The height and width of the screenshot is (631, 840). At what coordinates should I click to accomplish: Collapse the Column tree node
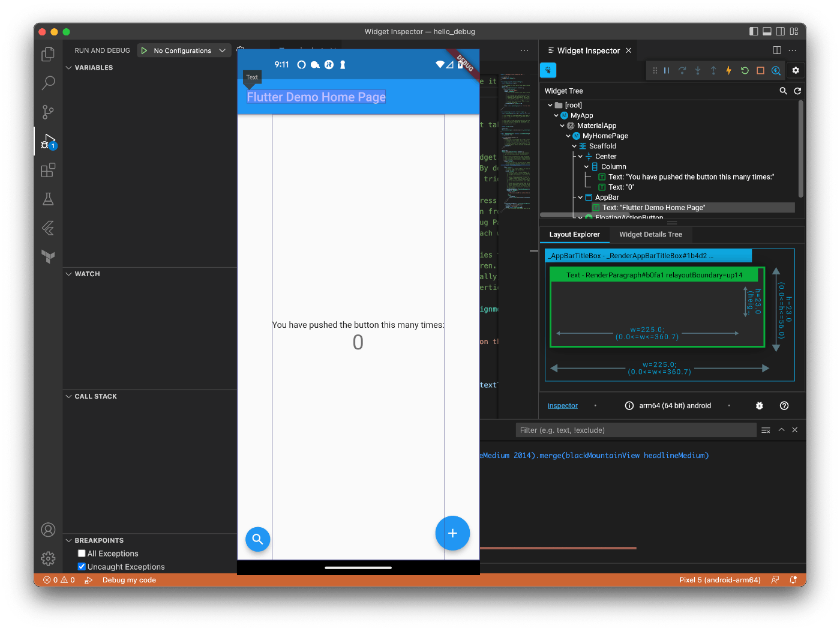(587, 166)
